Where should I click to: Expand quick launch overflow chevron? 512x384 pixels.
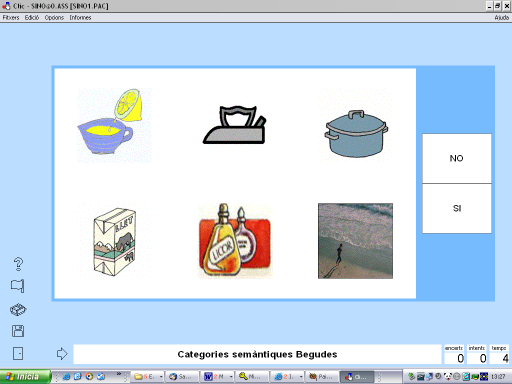click(x=119, y=374)
